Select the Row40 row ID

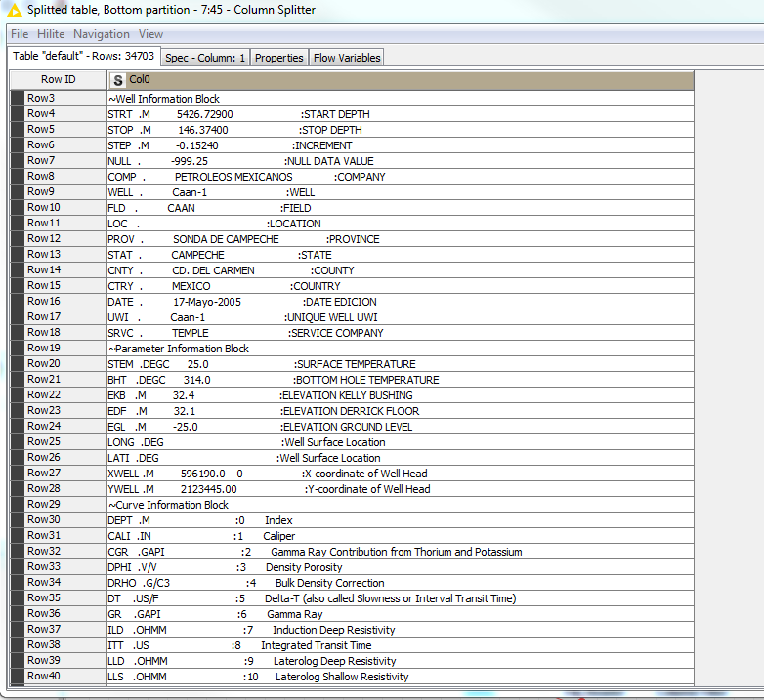(x=65, y=677)
